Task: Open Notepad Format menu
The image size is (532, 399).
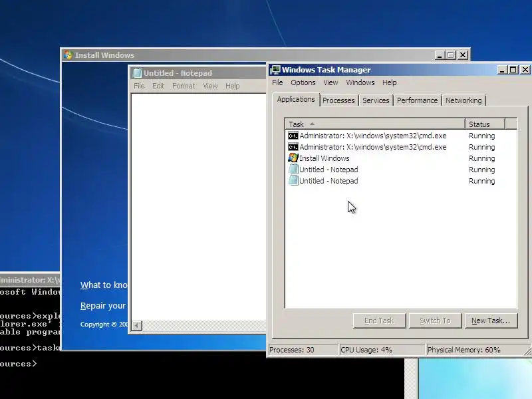Action: tap(184, 86)
